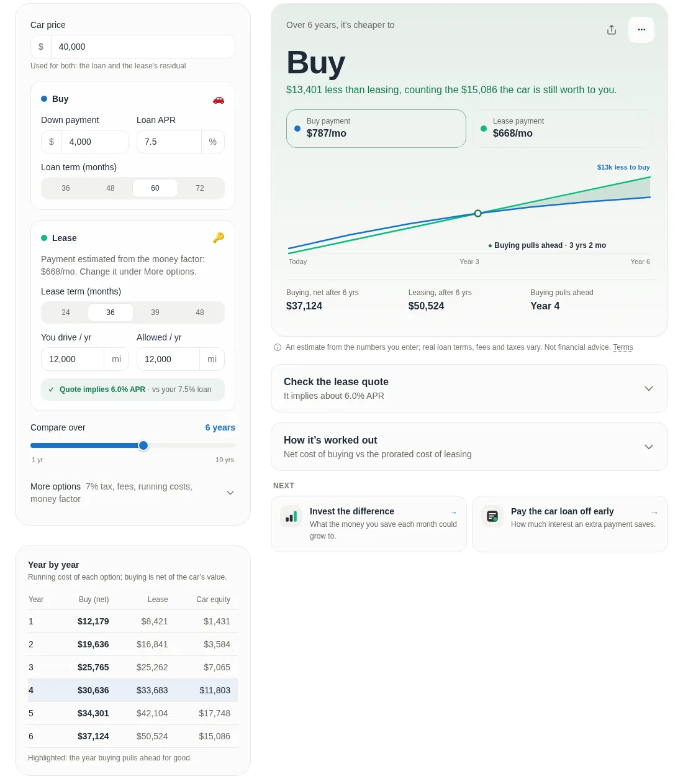Expand More options chevron
This screenshot has height=784, width=683.
(x=230, y=493)
